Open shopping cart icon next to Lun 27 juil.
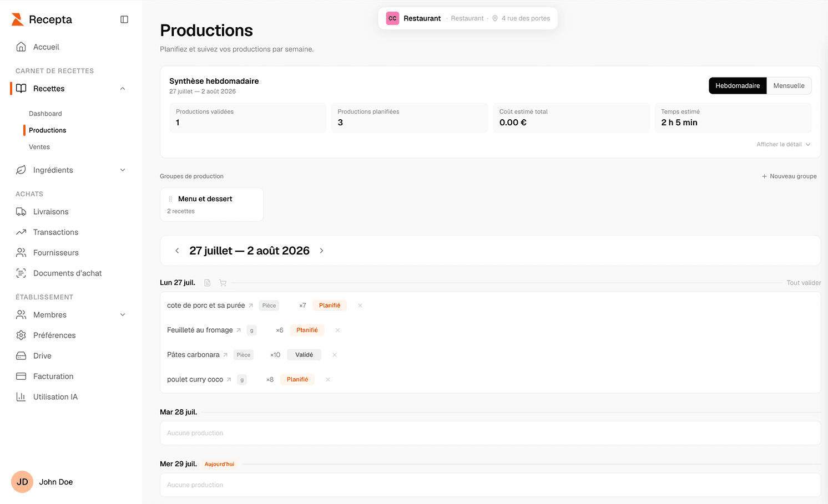The image size is (828, 504). tap(223, 283)
